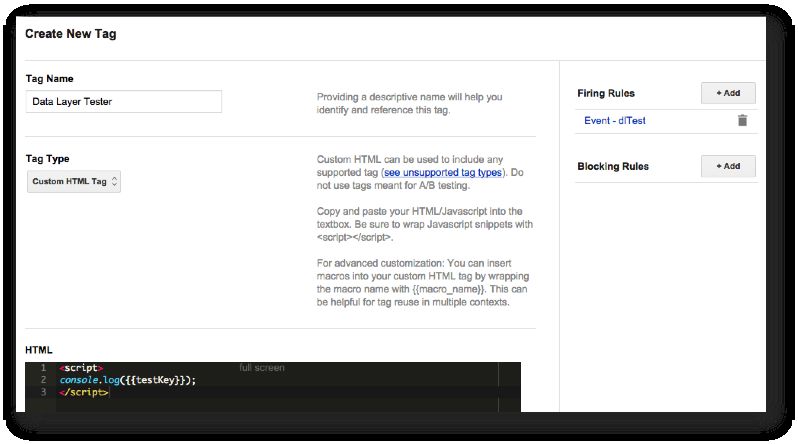This screenshot has height=444, width=798.
Task: Delete the Event - dlTest firing rule
Action: click(x=742, y=121)
